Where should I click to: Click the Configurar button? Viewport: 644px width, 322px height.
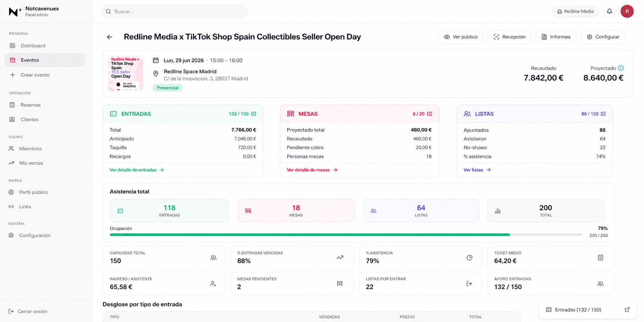pyautogui.click(x=603, y=37)
